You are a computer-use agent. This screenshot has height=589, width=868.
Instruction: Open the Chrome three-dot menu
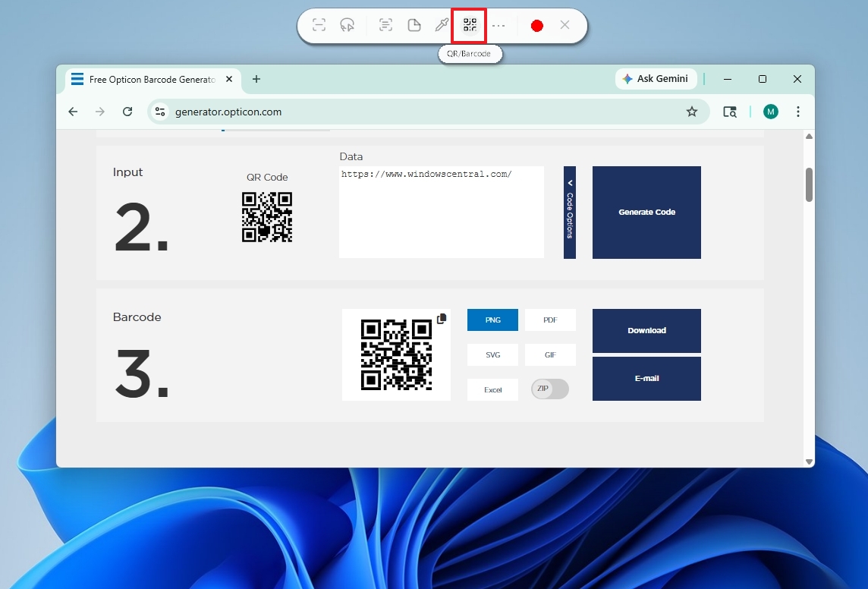(797, 112)
